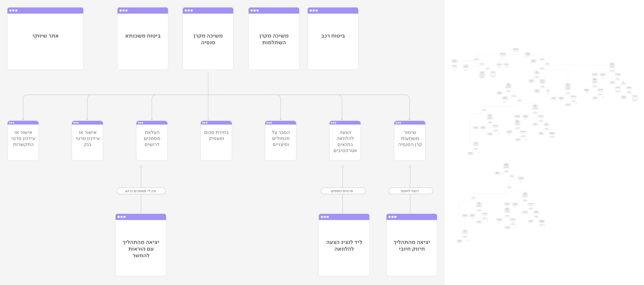Viewport: 644px width, 285px height.
Task: Select the יציאה מהתהליך חיזוק חיובי card
Action: (411, 245)
